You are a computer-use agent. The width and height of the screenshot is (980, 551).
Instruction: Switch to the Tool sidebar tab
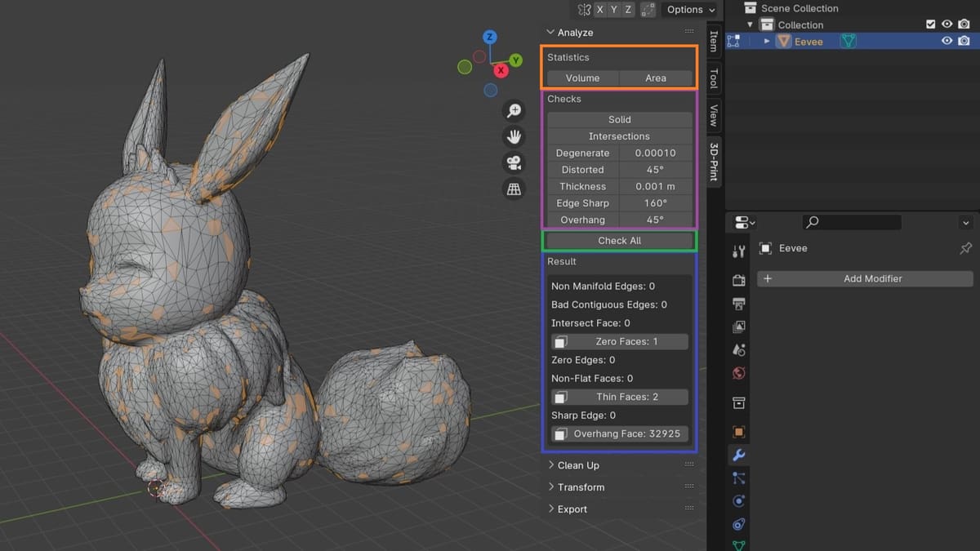click(x=713, y=78)
